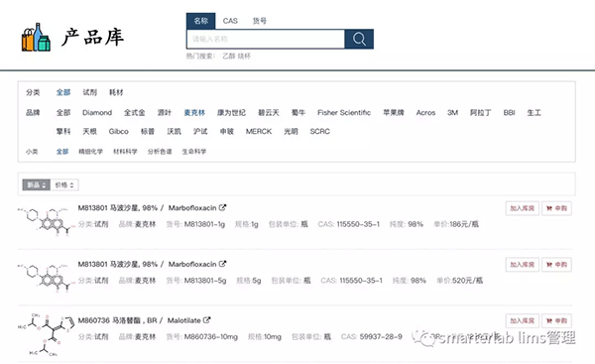Image resolution: width=595 pixels, height=364 pixels.
Task: Filter brand by 标普
Action: [148, 131]
